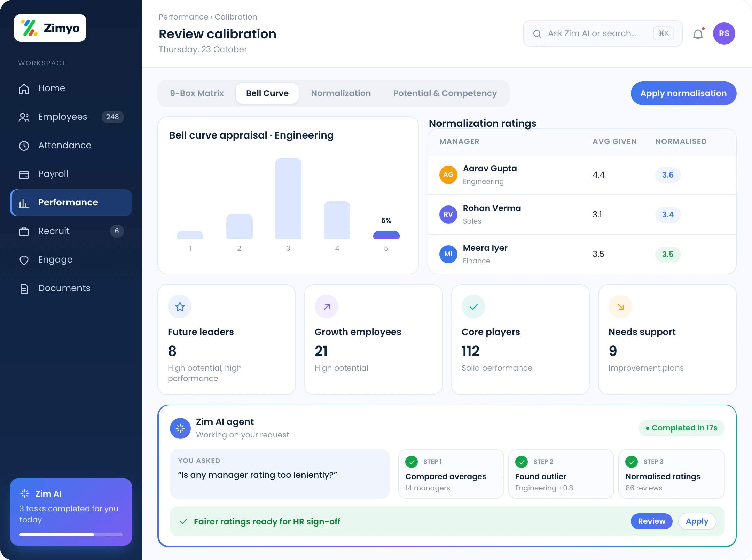Image resolution: width=752 pixels, height=560 pixels.
Task: Click the 248 Employees count badge
Action: click(112, 117)
